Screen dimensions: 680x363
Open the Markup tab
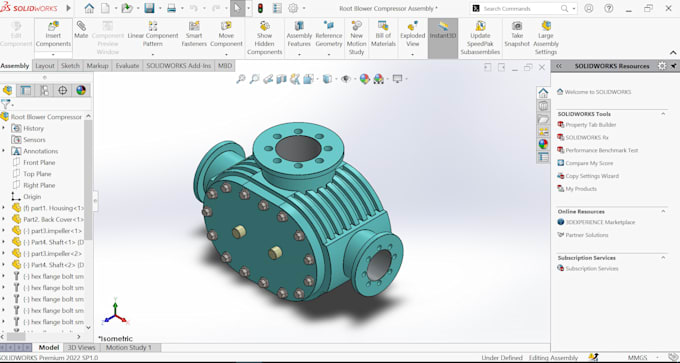click(x=97, y=66)
